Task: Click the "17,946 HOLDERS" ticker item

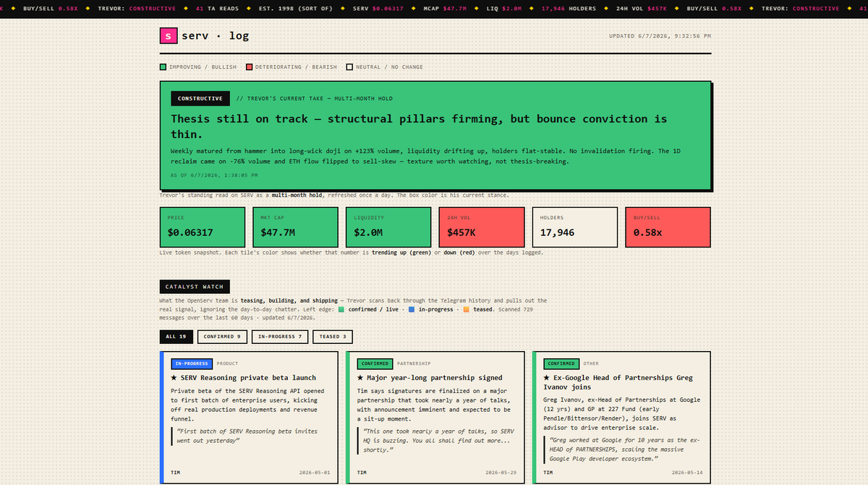Action: tap(569, 9)
